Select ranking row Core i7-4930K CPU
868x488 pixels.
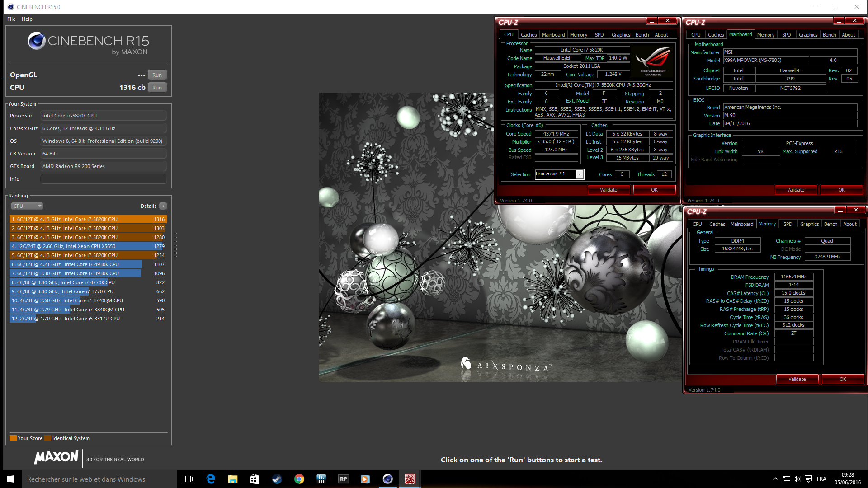(88, 264)
